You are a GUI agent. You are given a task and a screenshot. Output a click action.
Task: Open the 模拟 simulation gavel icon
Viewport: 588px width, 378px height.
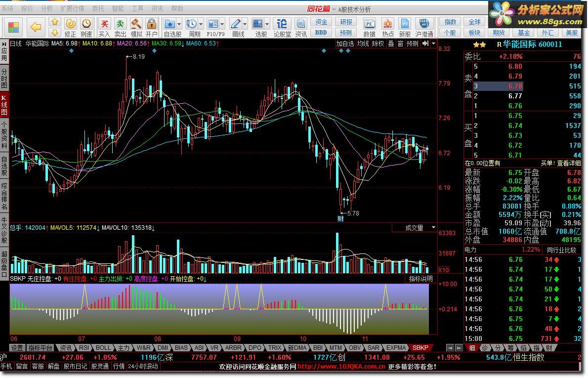pyautogui.click(x=136, y=28)
